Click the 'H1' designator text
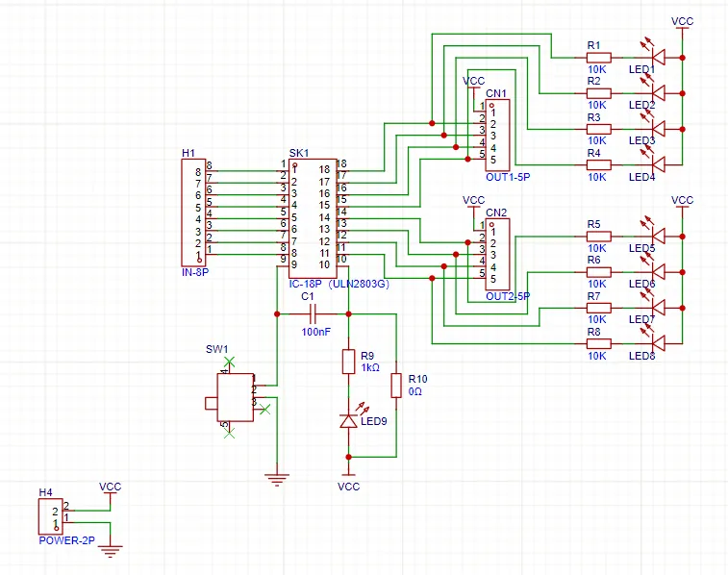This screenshot has width=728, height=575. tap(188, 153)
